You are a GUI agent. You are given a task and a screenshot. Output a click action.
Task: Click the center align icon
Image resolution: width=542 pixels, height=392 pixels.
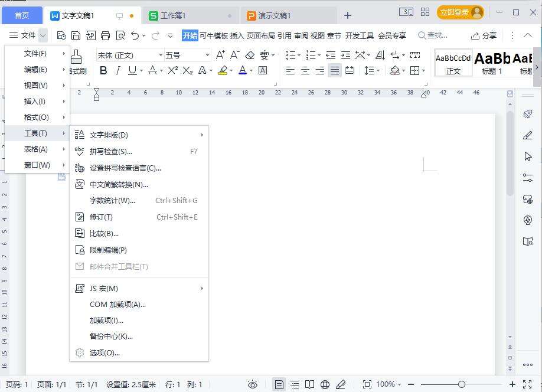tap(305, 71)
